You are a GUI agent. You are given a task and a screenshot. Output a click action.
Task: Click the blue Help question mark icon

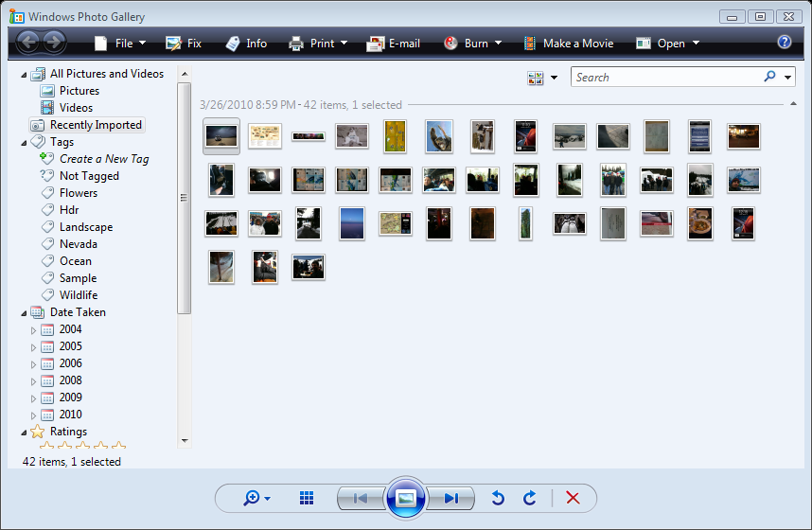click(784, 42)
